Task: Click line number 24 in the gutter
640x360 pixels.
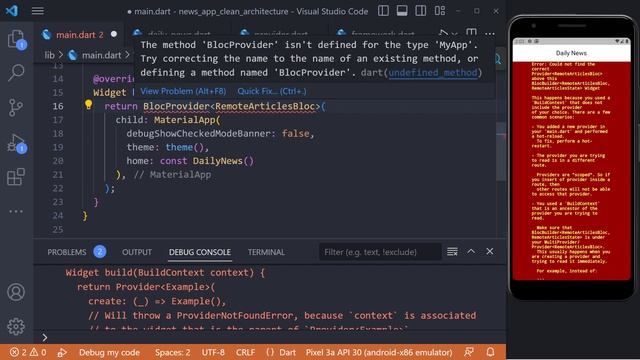Action: coord(58,216)
